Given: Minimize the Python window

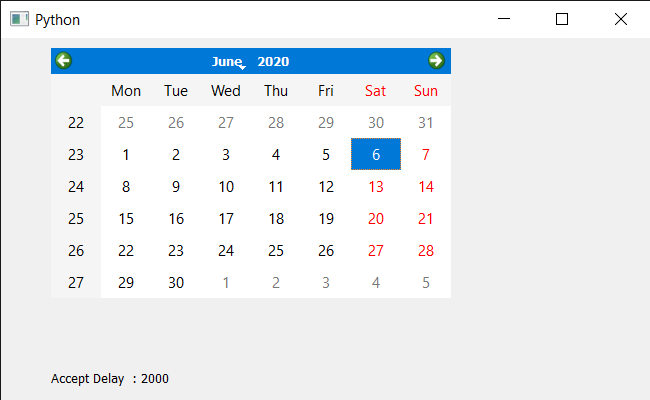Looking at the screenshot, I should click(x=504, y=19).
